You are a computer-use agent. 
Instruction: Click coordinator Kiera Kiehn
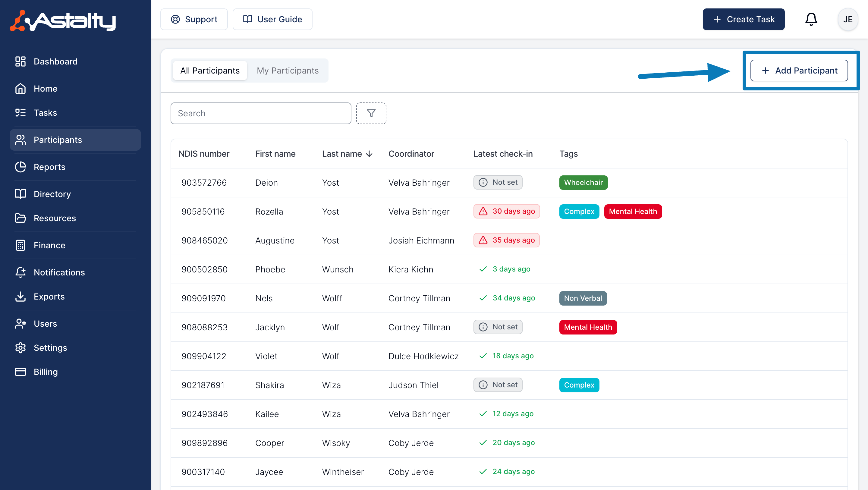[410, 270]
